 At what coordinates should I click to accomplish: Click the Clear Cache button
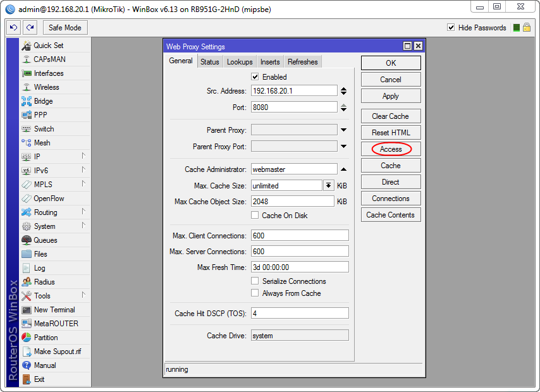pos(391,116)
